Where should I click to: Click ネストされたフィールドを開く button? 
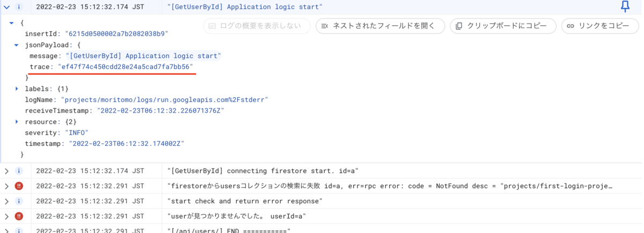(380, 26)
